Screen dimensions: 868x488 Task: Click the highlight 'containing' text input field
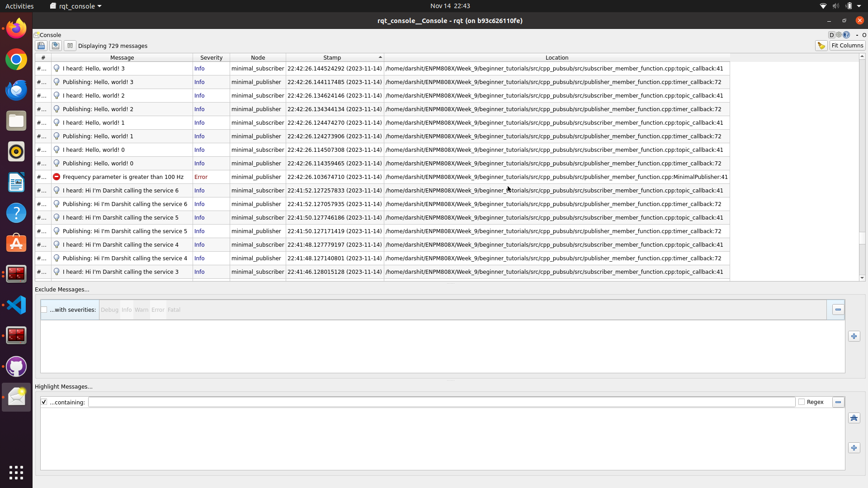[441, 402]
